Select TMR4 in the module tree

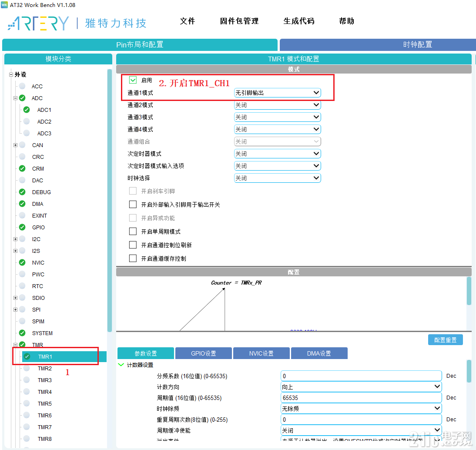point(45,392)
